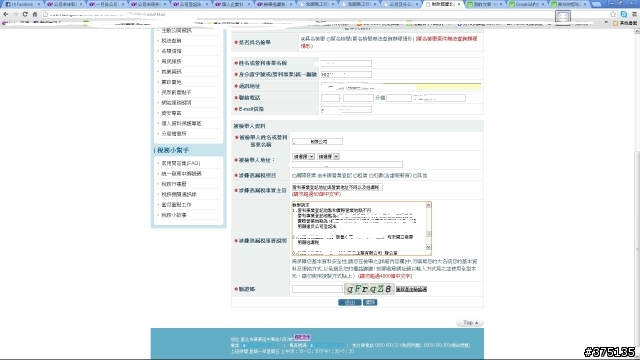Bookmark this page with the star icon

click(x=613, y=14)
